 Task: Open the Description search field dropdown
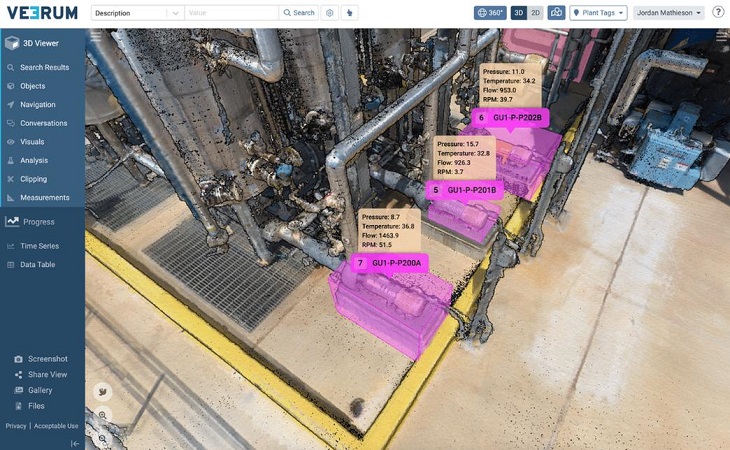point(175,13)
